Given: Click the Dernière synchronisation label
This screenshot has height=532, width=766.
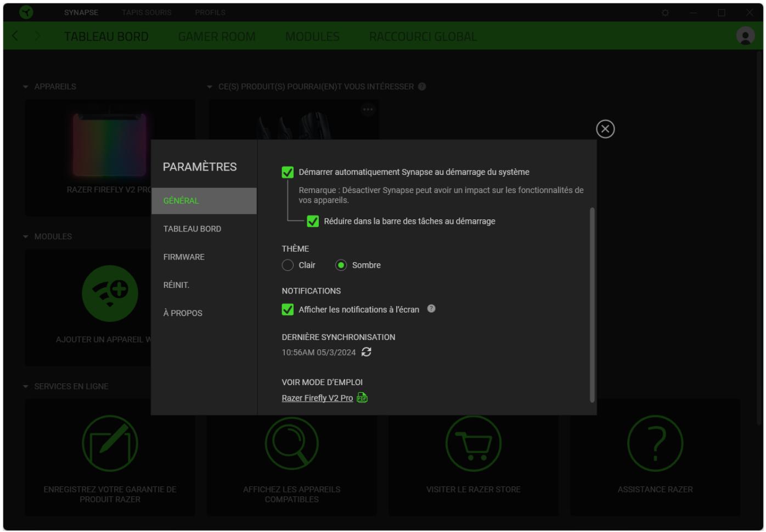Looking at the screenshot, I should point(339,337).
